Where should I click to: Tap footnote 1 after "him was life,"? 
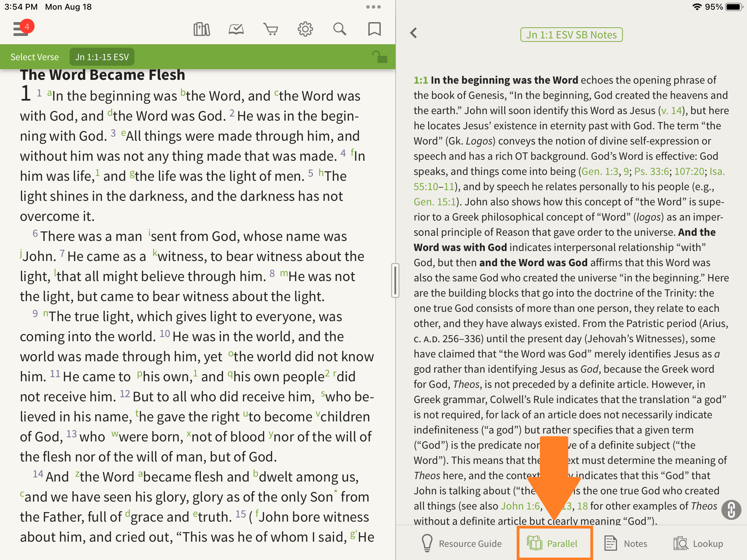(x=98, y=172)
